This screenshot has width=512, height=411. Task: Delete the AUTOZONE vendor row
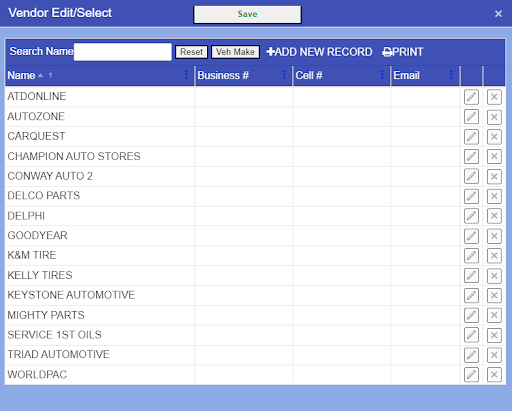coord(494,117)
